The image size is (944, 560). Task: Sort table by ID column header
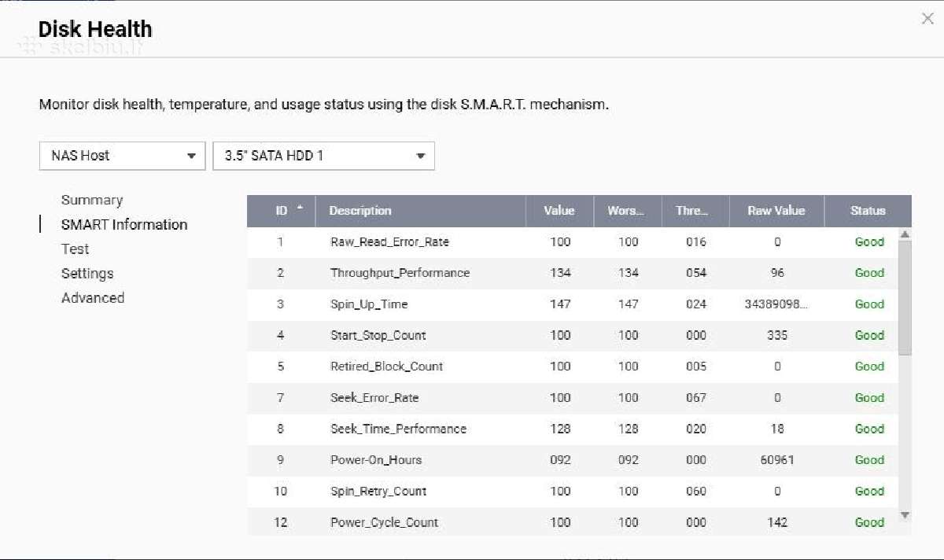[281, 211]
